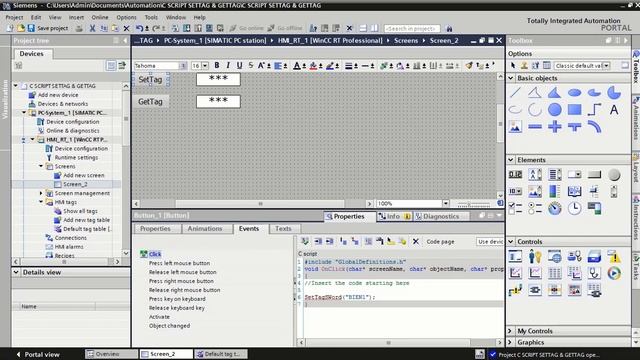
Task: Select Screen_2 in project tree
Action: 75,184
